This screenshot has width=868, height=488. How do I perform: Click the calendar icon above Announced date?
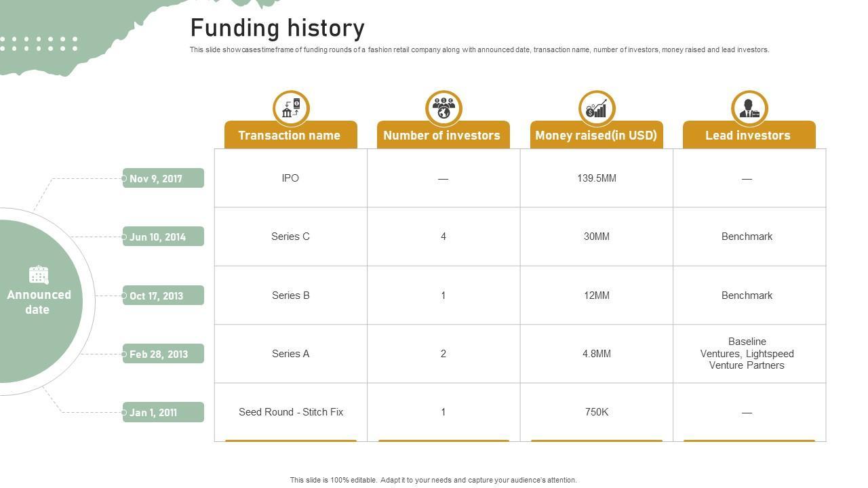pos(39,274)
